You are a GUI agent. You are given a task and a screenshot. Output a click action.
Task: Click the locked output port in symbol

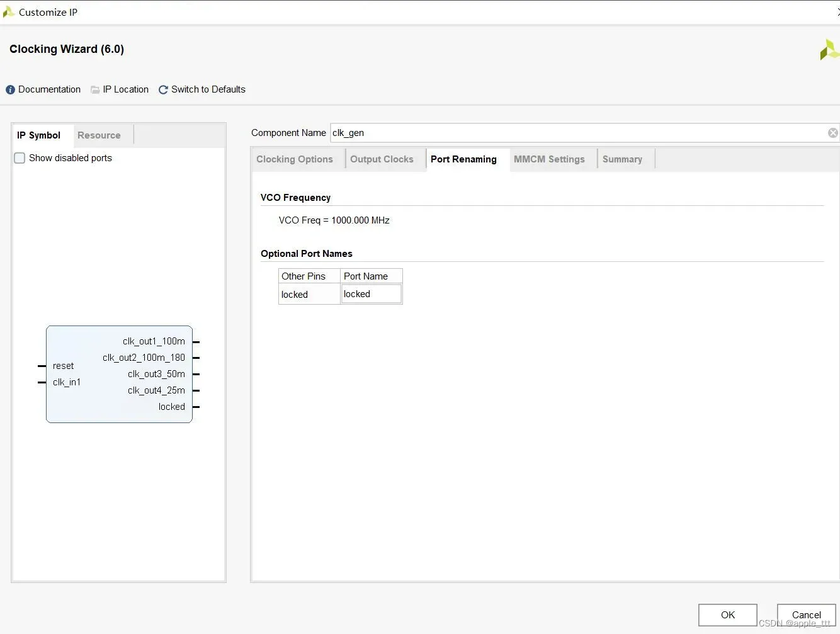click(x=172, y=407)
